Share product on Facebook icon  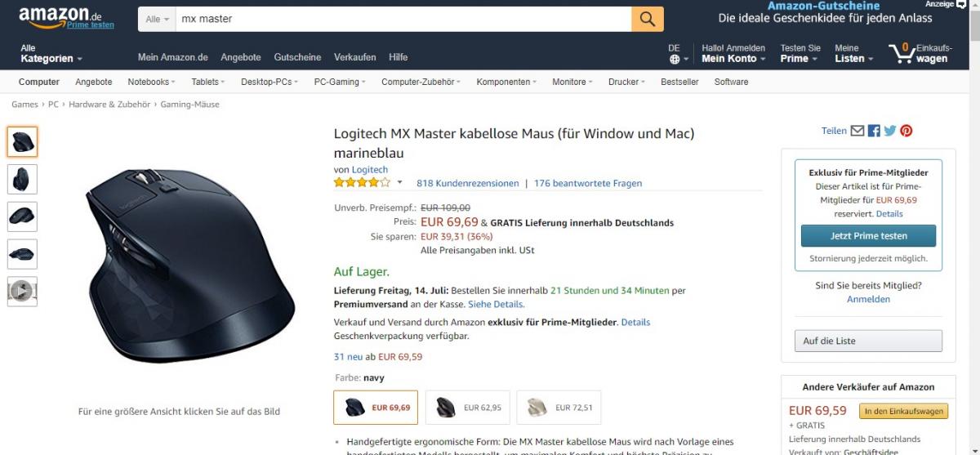point(874,131)
